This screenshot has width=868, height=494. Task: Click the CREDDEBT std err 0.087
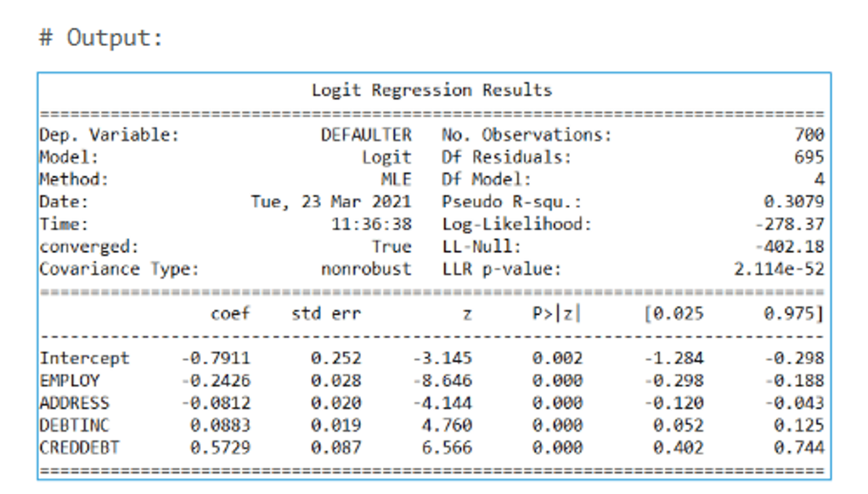[336, 448]
